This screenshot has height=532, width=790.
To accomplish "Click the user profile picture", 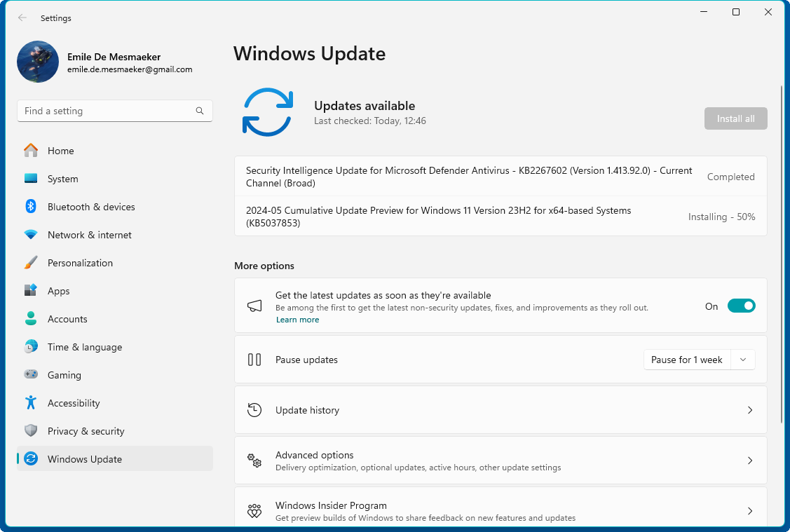I will 38,62.
